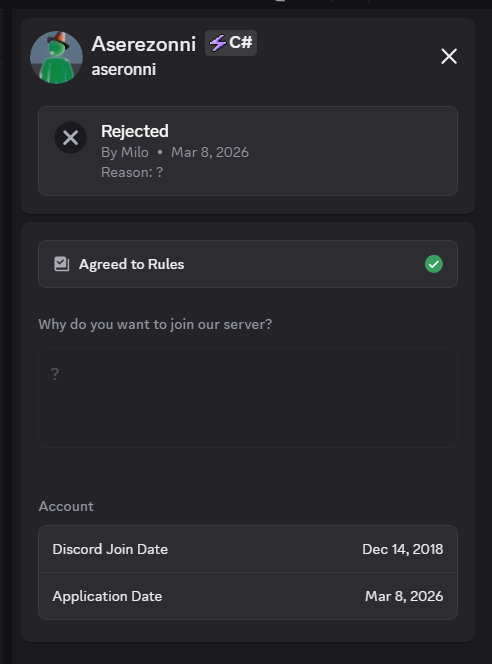Select the Aserezonni display name
Screen dimensions: 492x664
point(144,44)
